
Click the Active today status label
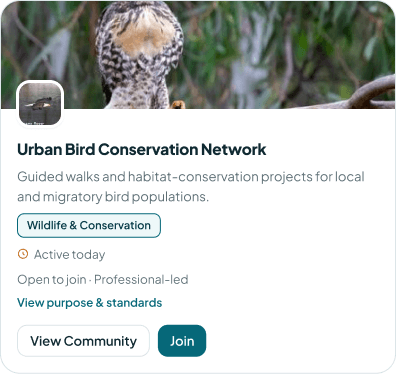[69, 255]
